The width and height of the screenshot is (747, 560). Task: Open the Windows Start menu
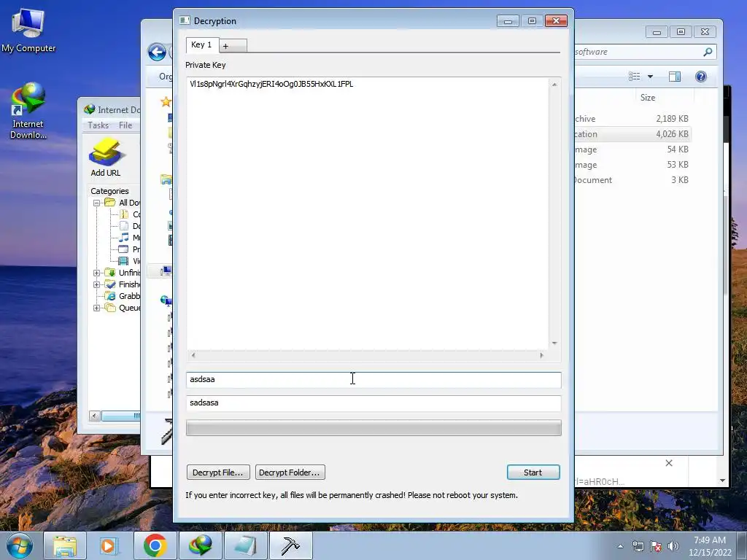click(x=20, y=545)
